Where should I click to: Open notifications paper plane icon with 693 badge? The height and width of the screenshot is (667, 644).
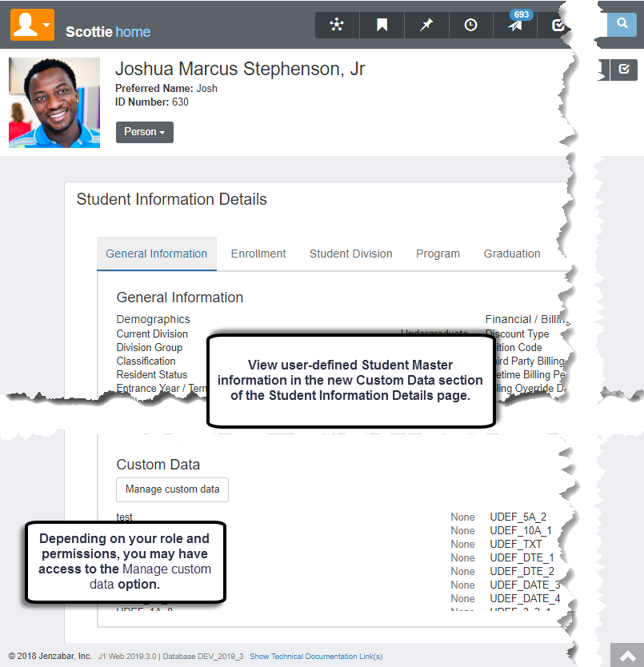(516, 26)
